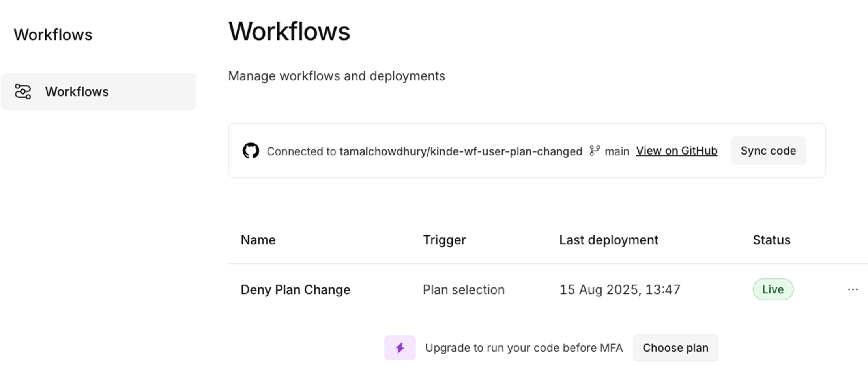The height and width of the screenshot is (384, 868).
Task: Click the purple lightning upgrade icon
Action: pos(400,347)
